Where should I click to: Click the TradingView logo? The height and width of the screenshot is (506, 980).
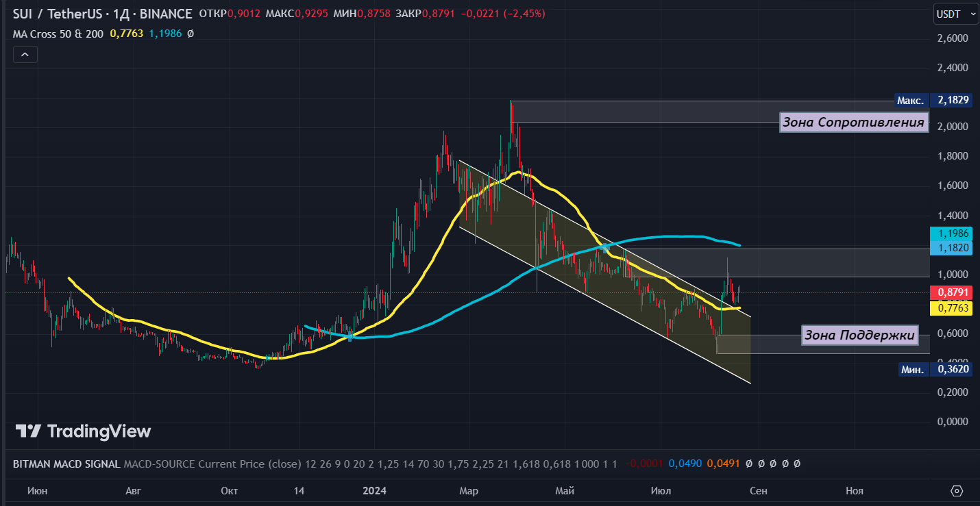(83, 431)
